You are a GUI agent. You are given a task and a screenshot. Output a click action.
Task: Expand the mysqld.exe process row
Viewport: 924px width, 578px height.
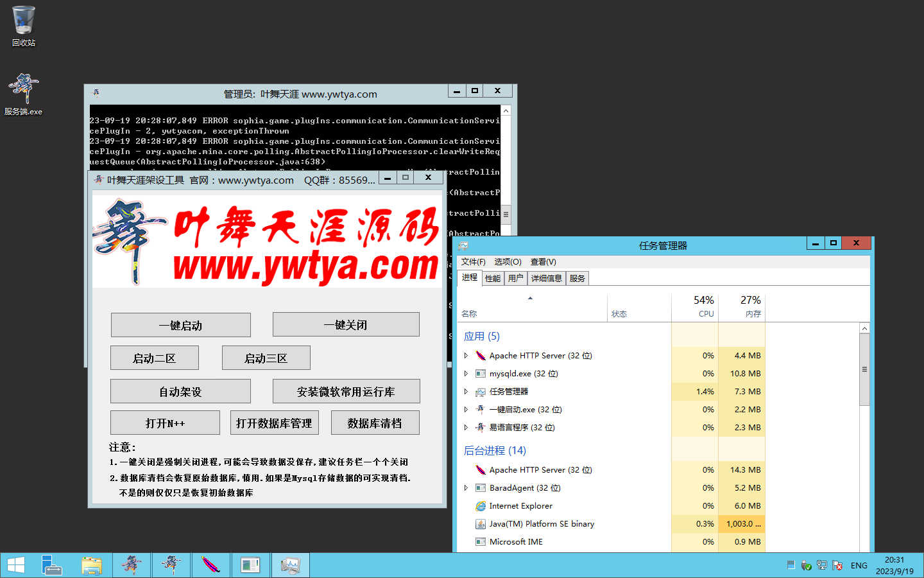point(466,373)
